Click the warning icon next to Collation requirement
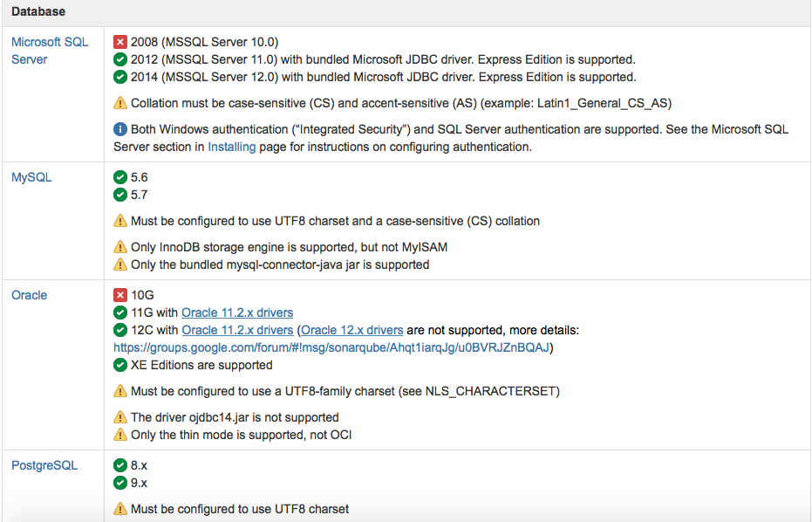Screen dimensions: 812x522 click(120, 103)
